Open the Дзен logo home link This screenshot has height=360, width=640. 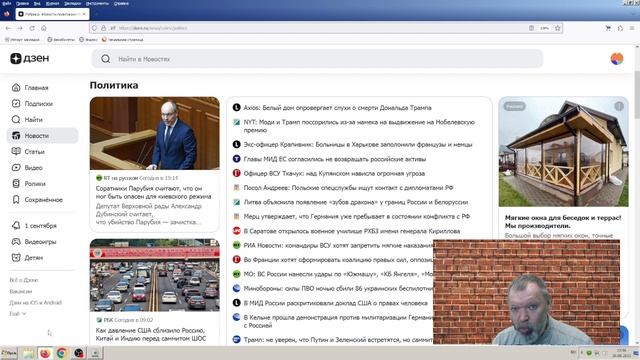29,58
